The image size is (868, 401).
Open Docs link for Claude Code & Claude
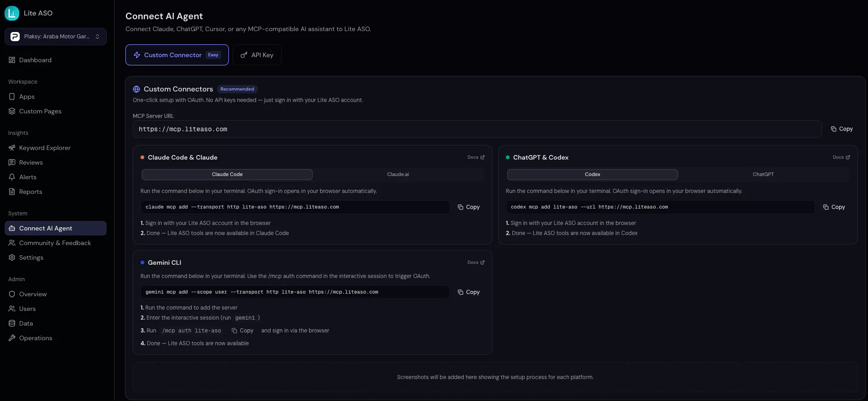pyautogui.click(x=476, y=157)
